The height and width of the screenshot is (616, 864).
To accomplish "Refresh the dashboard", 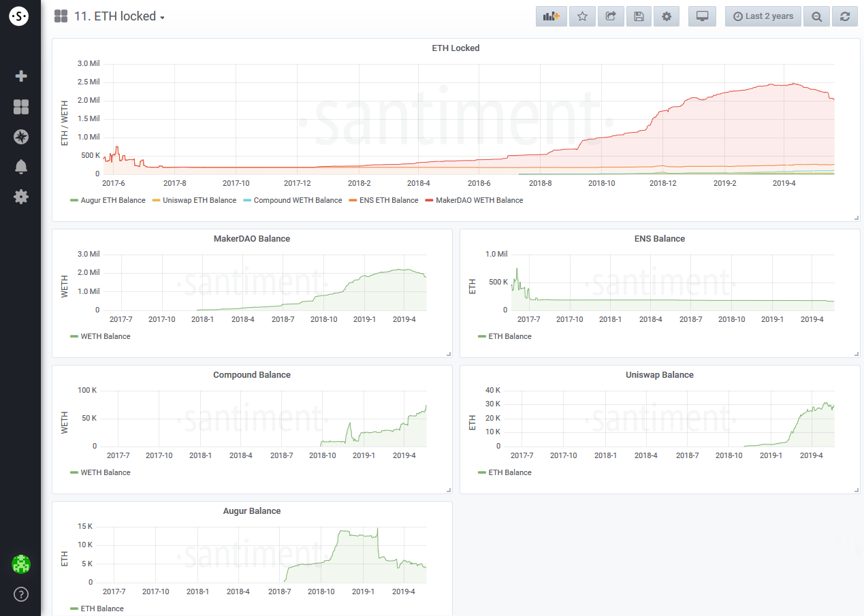I will pos(845,16).
